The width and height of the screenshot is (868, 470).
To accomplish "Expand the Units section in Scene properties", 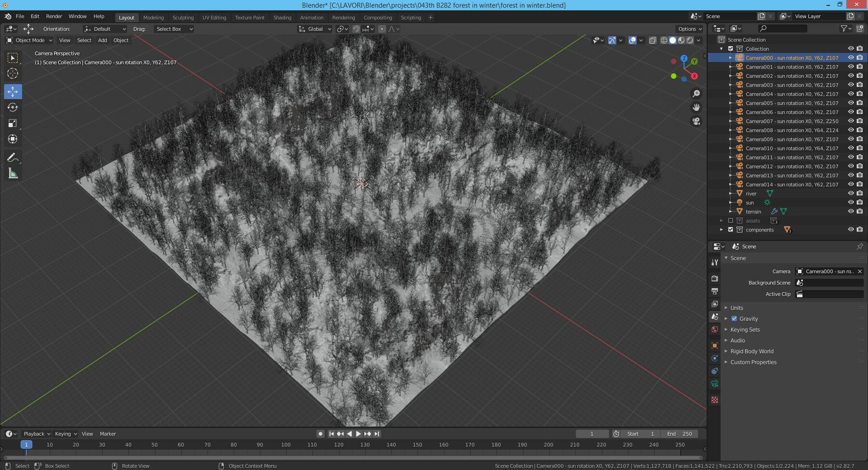I will tap(737, 307).
